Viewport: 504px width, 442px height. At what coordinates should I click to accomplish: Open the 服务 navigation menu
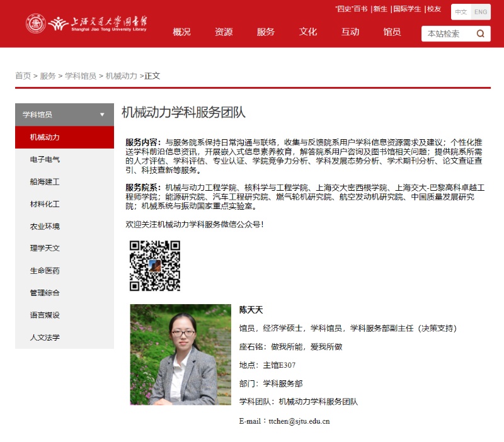click(x=266, y=32)
